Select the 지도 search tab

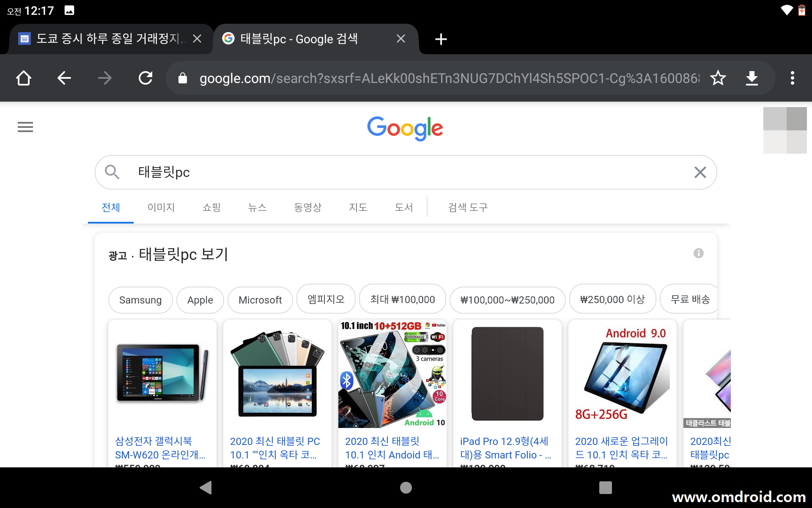pyautogui.click(x=358, y=207)
